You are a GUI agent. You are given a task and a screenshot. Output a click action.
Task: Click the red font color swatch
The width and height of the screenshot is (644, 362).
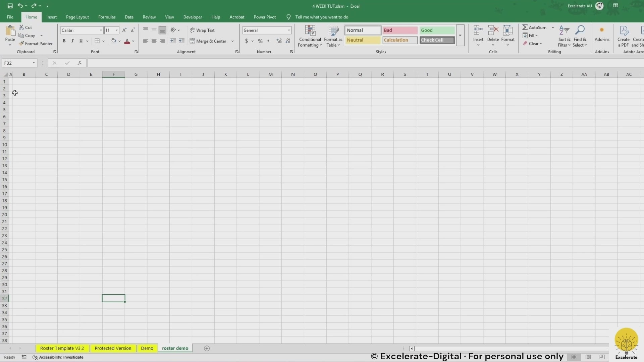pos(127,41)
